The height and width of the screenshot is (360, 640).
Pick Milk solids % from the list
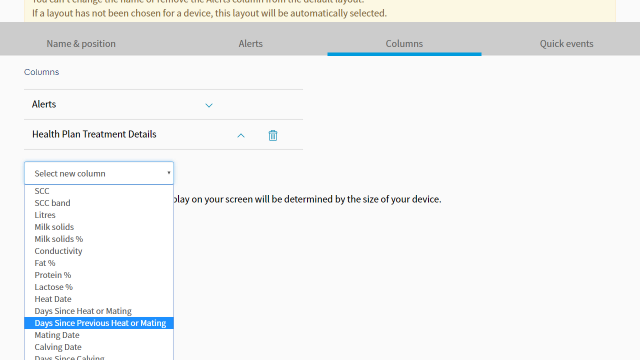coord(99,239)
